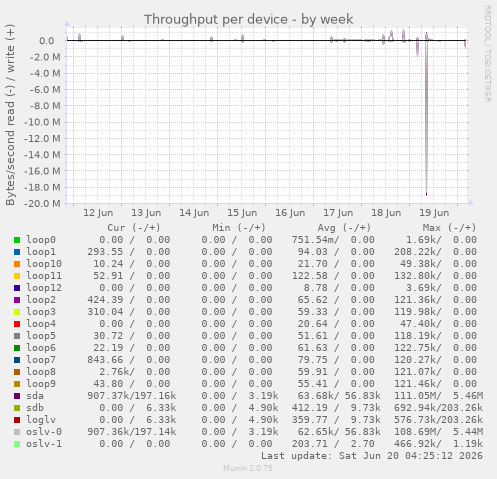The width and height of the screenshot is (497, 479).
Task: Click the '15 Jun' x-axis label
Action: (242, 213)
